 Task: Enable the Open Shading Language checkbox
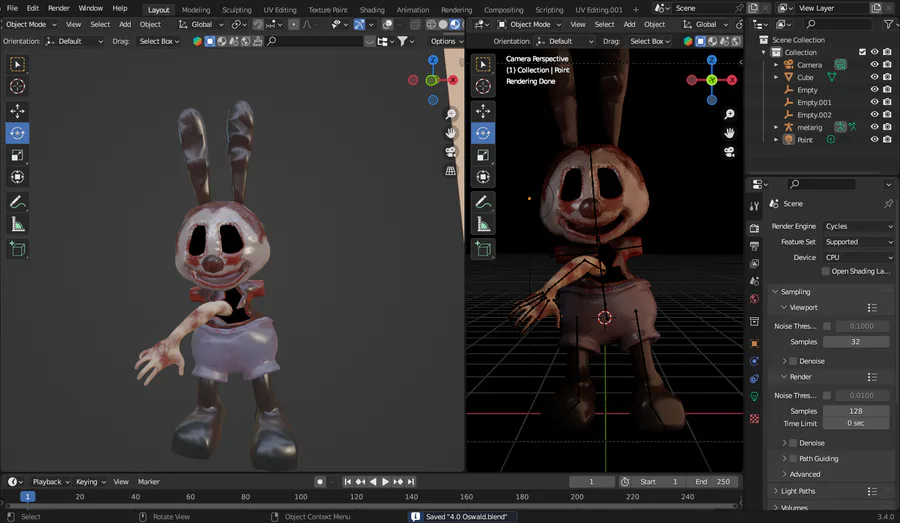tap(826, 271)
